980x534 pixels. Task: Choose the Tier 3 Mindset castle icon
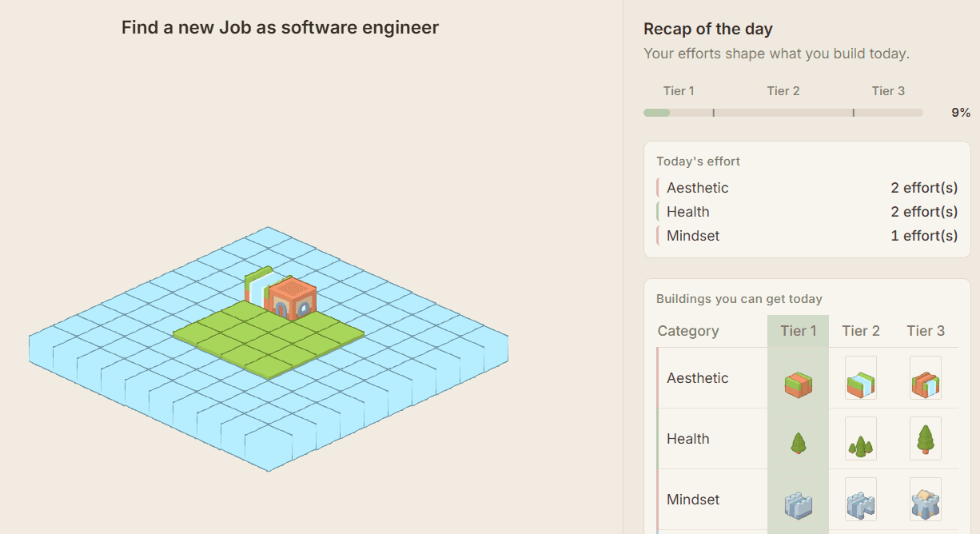tap(925, 500)
